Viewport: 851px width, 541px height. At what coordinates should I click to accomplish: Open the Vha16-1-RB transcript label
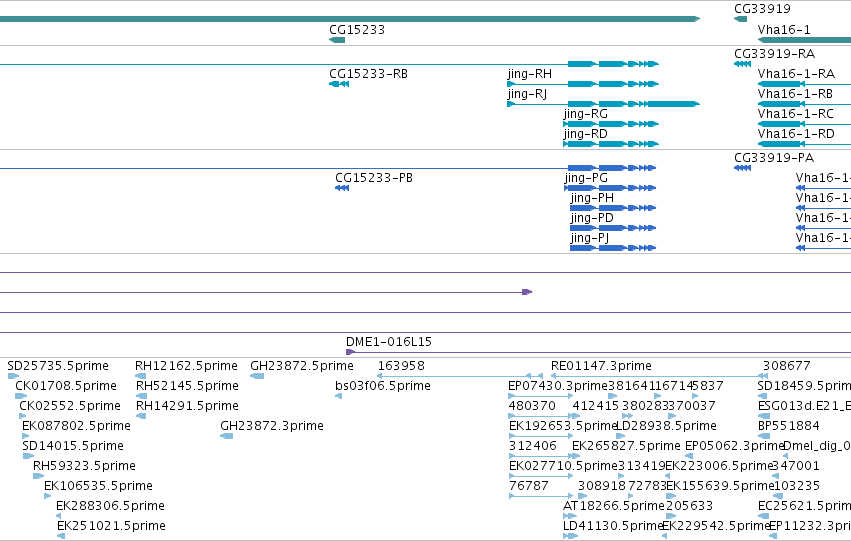coord(795,94)
